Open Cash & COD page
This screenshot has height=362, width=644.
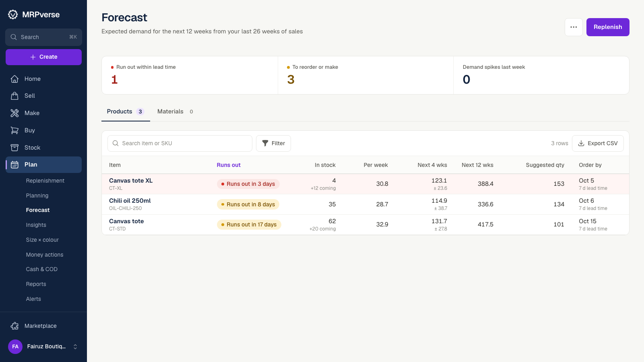click(x=42, y=269)
